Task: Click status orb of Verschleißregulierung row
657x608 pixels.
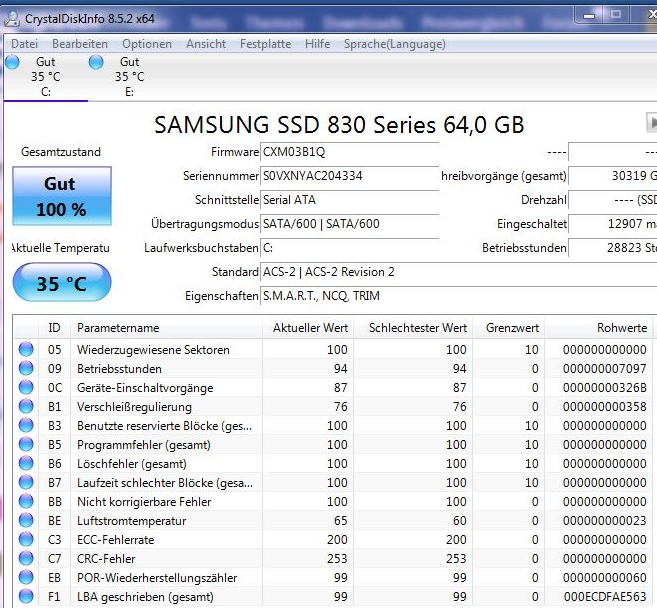Action: coord(26,406)
